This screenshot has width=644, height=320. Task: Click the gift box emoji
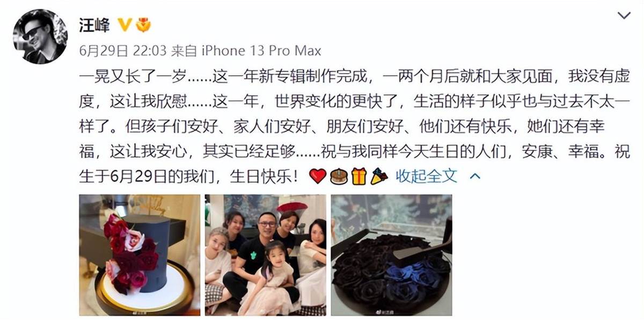click(358, 176)
